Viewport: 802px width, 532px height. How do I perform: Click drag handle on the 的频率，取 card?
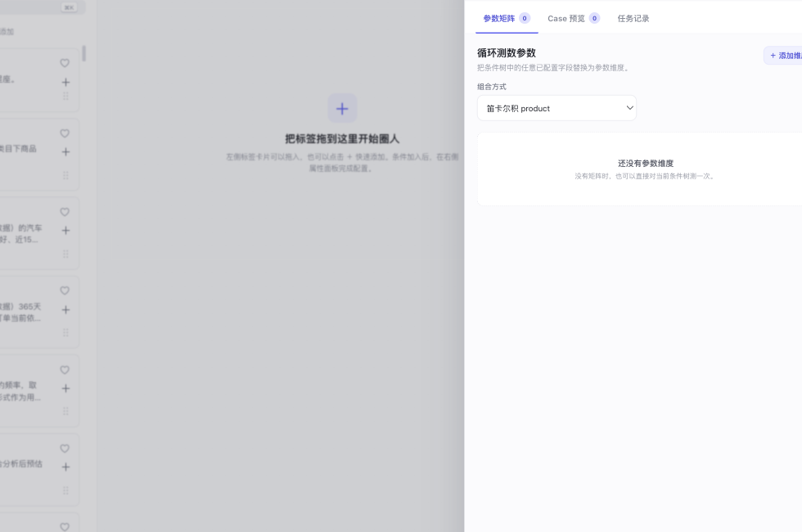click(65, 411)
